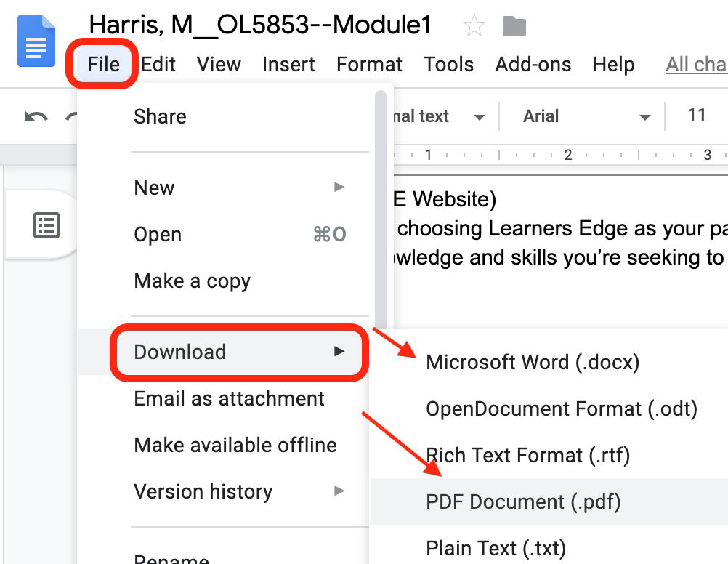The width and height of the screenshot is (728, 564).
Task: Open the document outline icon
Action: (x=46, y=225)
